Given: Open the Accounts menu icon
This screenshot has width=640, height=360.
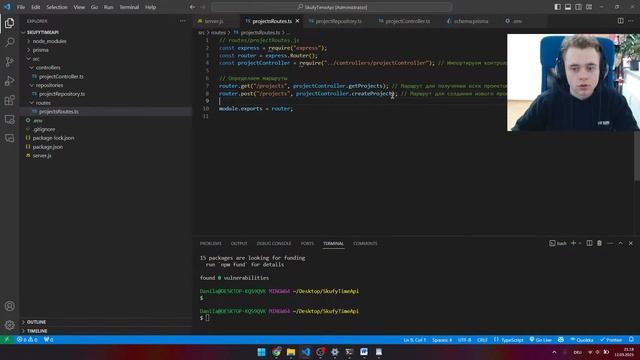Looking at the screenshot, I should pyautogui.click(x=9, y=306).
